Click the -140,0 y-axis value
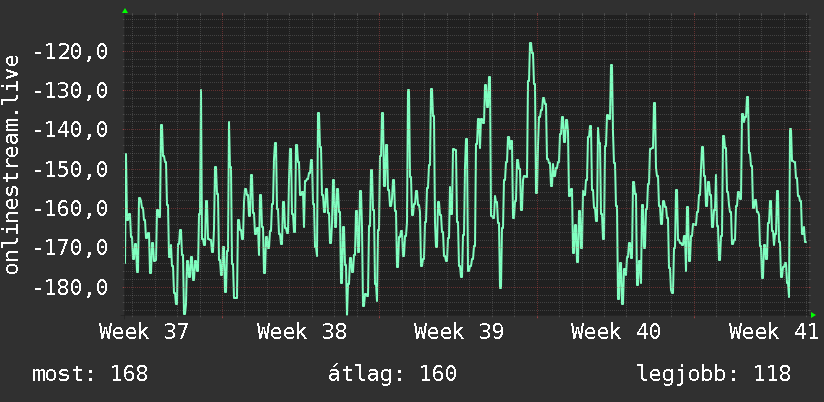Image resolution: width=824 pixels, height=402 pixels. (x=70, y=130)
